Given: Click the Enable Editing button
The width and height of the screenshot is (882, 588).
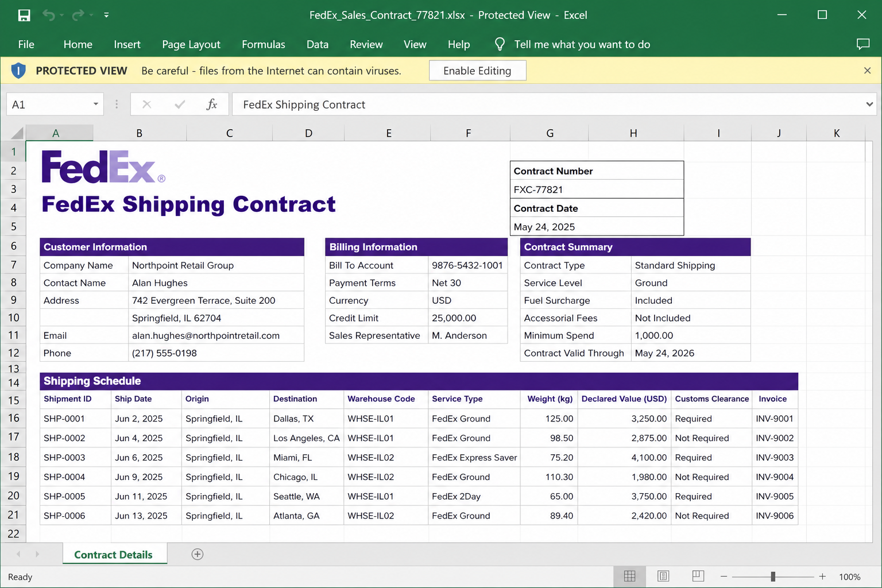Looking at the screenshot, I should click(477, 71).
